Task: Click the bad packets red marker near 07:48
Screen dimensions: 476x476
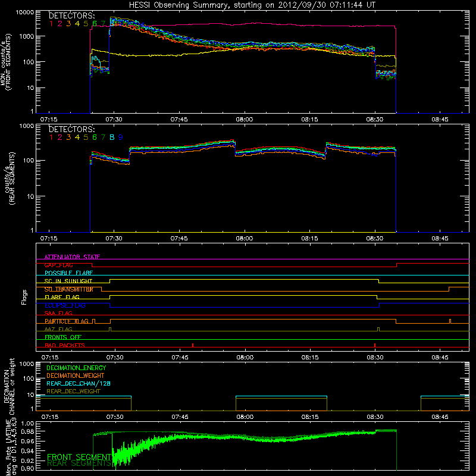Action: click(x=193, y=345)
